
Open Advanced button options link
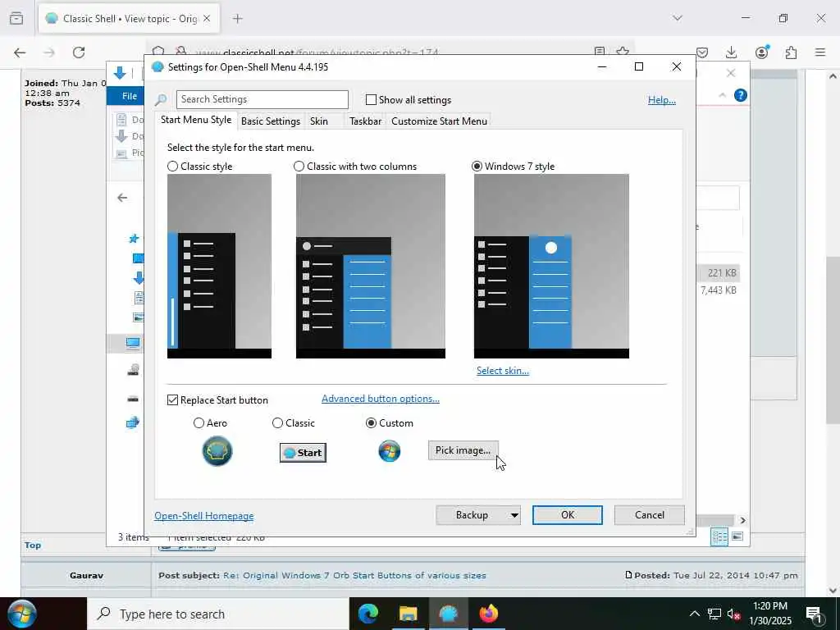[381, 399]
